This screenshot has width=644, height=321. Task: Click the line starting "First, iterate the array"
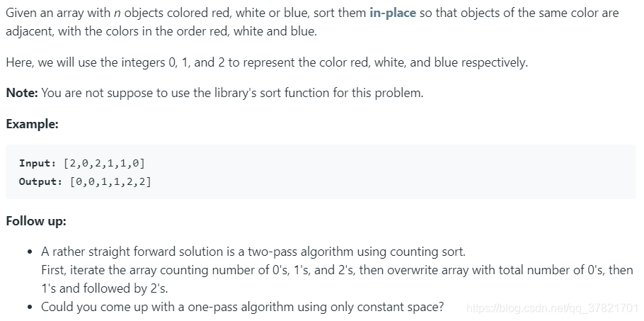coord(337,270)
